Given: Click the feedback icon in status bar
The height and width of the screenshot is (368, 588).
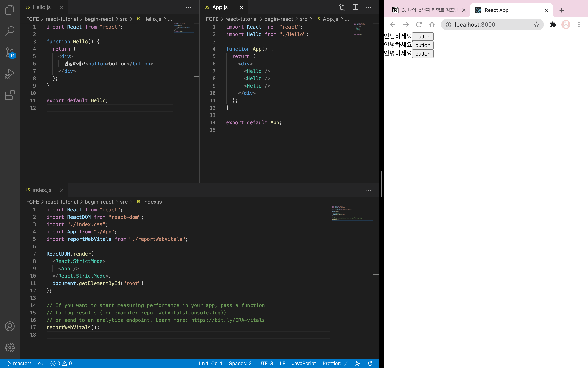Looking at the screenshot, I should point(358,363).
